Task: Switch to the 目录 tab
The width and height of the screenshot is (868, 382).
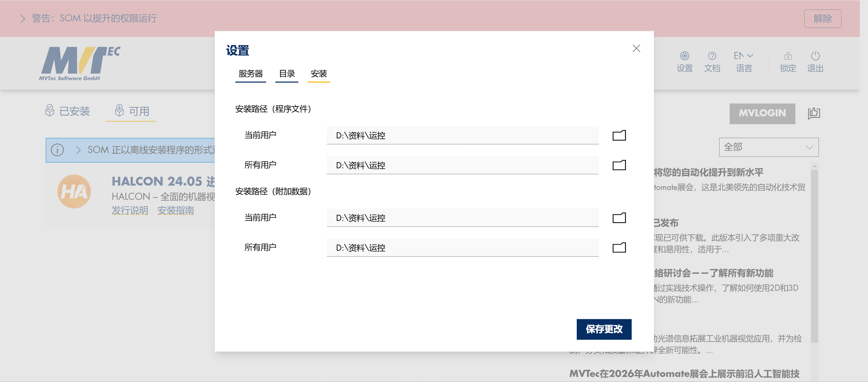Action: coord(287,74)
